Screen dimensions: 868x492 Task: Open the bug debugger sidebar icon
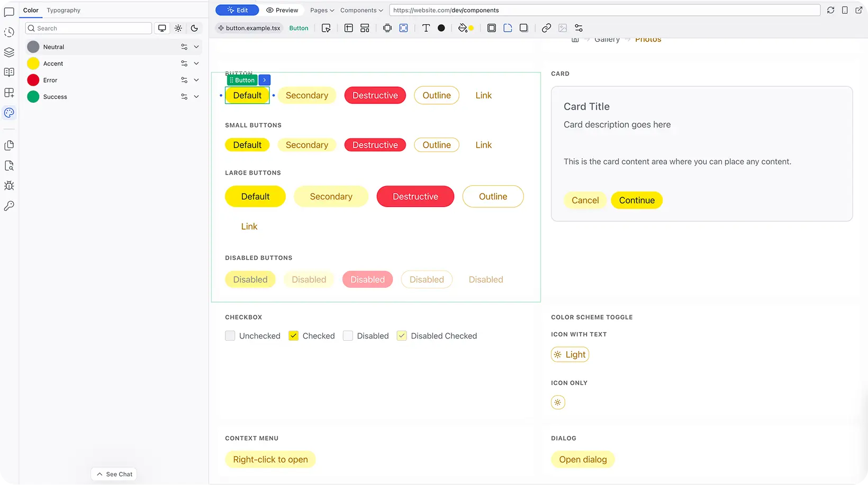tap(9, 186)
